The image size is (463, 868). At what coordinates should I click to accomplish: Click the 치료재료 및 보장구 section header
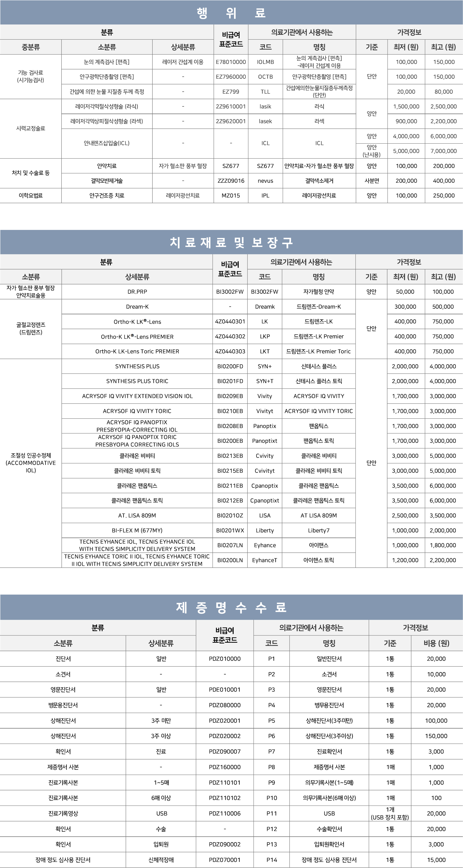(231, 242)
